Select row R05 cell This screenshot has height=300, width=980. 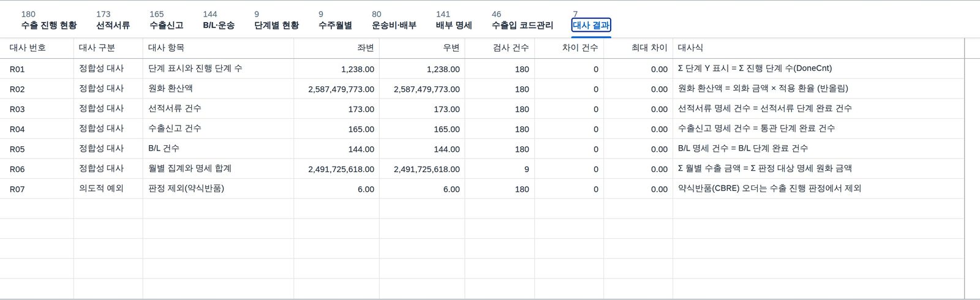tap(37, 149)
